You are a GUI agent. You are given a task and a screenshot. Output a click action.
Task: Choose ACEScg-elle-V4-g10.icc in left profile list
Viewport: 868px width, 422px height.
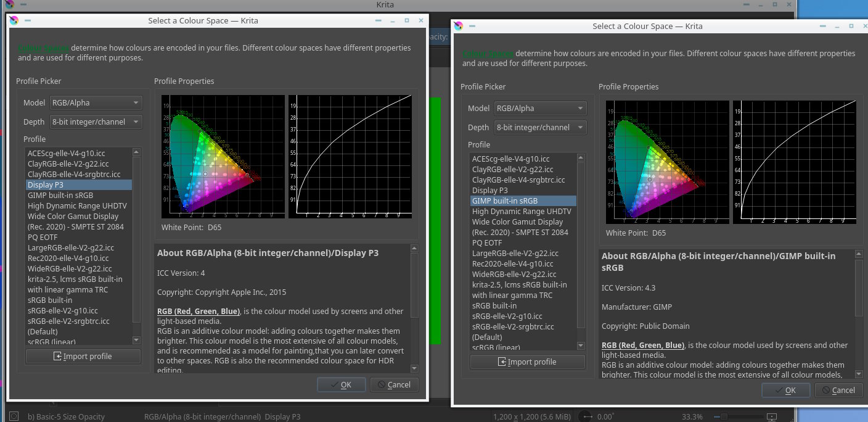pyautogui.click(x=67, y=154)
